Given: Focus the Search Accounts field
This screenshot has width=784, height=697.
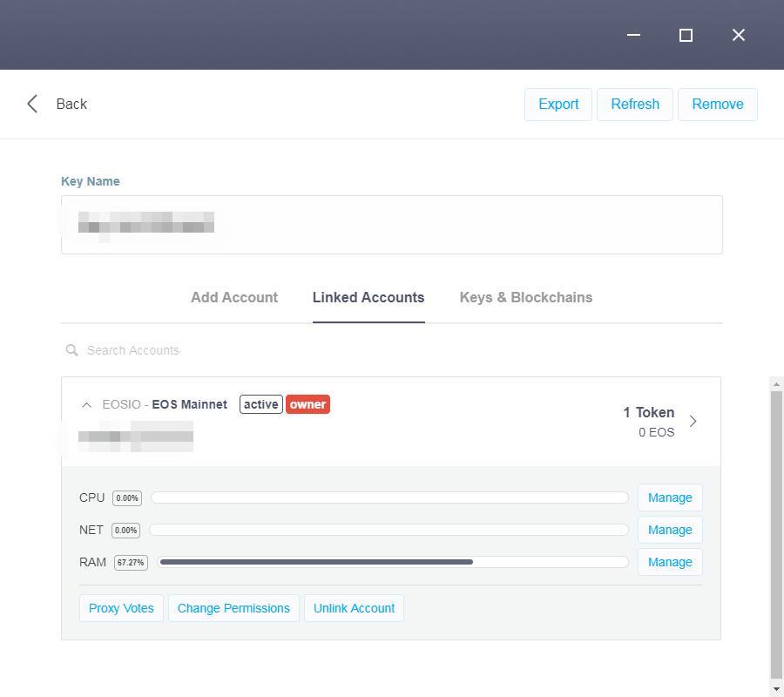Looking at the screenshot, I should pyautogui.click(x=348, y=350).
